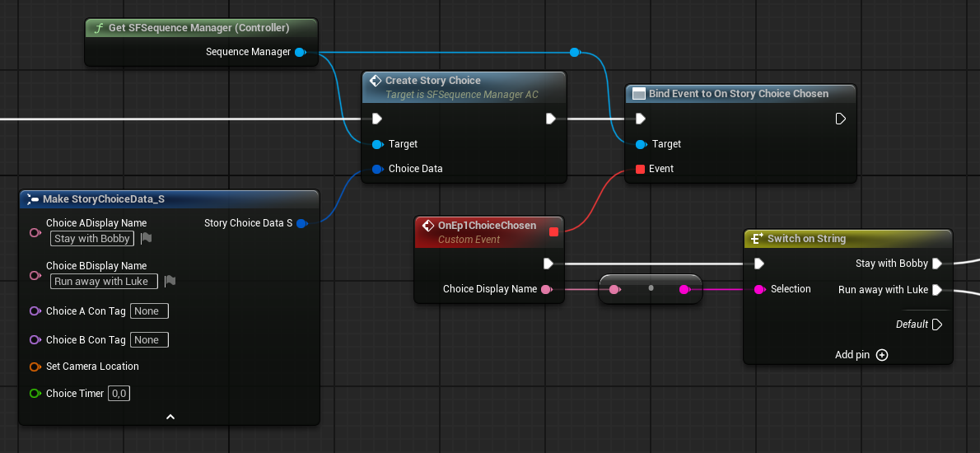Click Set Camera Location pin

35,367
